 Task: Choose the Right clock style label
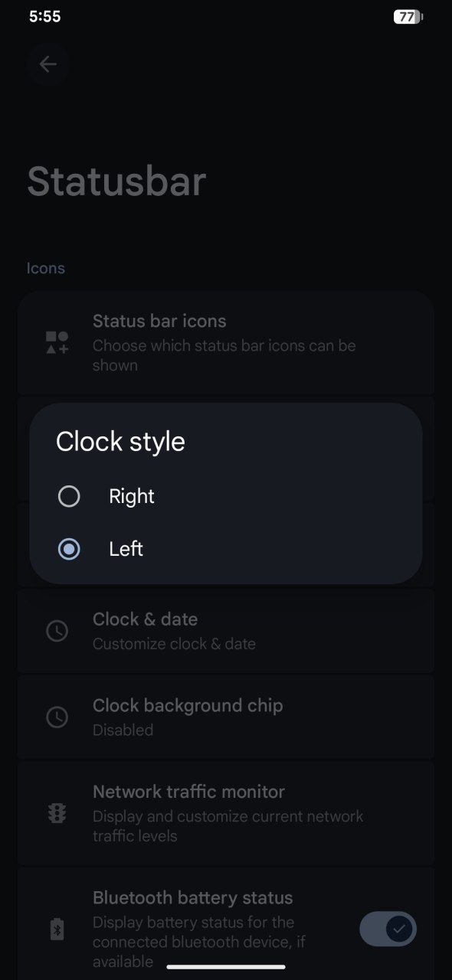[x=132, y=496]
